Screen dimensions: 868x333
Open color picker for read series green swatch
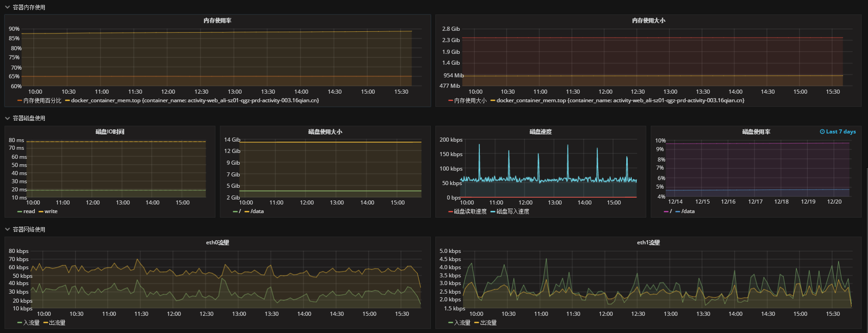pos(19,212)
